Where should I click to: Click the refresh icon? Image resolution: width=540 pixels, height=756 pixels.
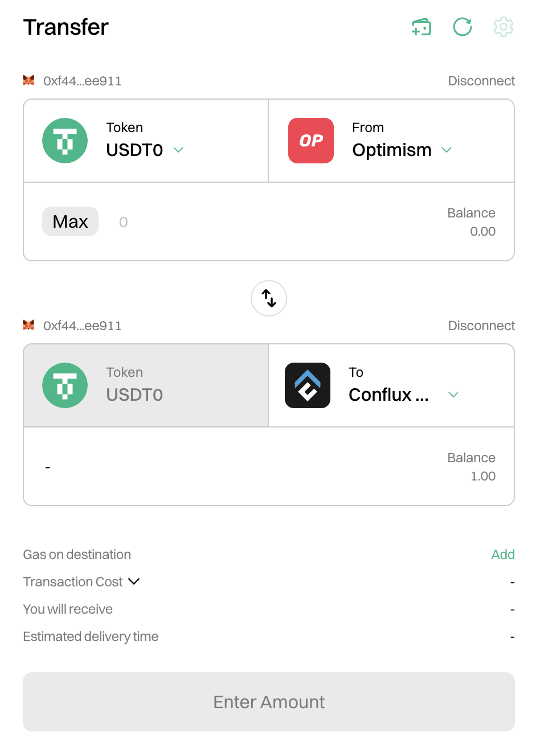click(463, 27)
